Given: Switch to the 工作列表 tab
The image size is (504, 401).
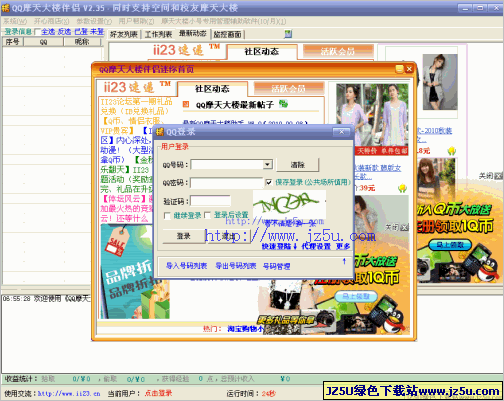Looking at the screenshot, I should pos(158,34).
